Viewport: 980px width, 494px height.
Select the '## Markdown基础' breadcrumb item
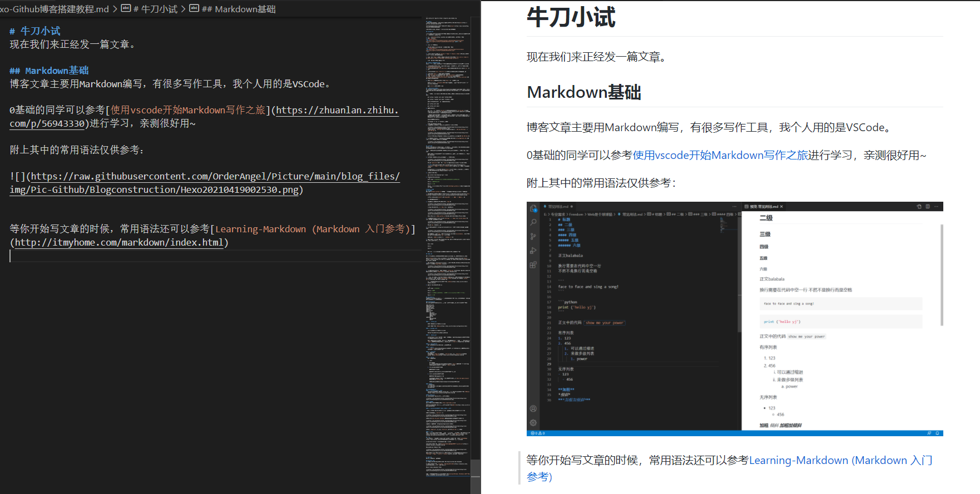239,9
